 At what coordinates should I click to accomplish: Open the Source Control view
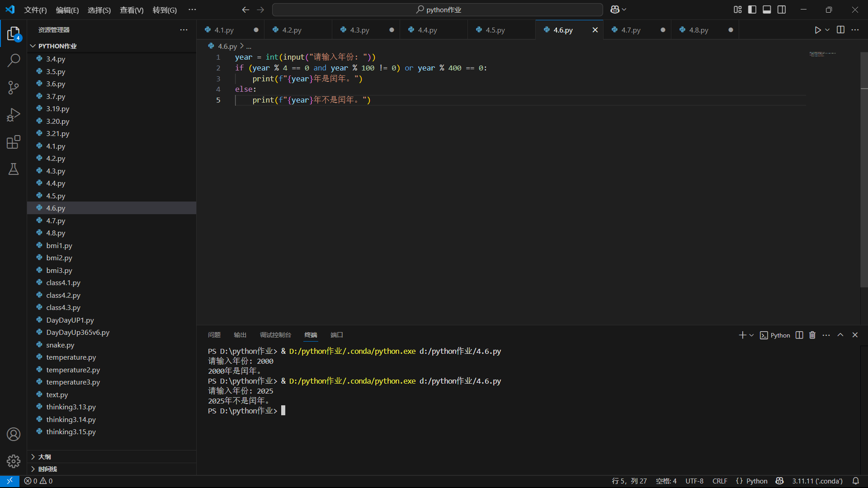click(14, 87)
